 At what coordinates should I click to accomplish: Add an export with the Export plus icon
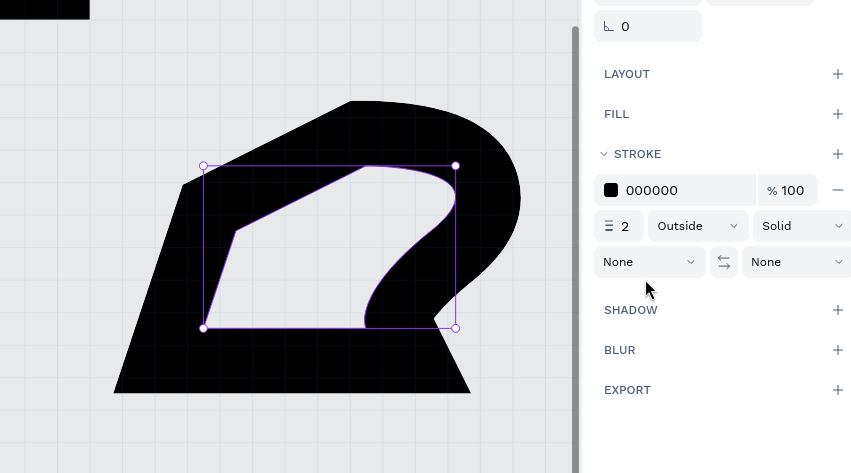[x=837, y=390]
